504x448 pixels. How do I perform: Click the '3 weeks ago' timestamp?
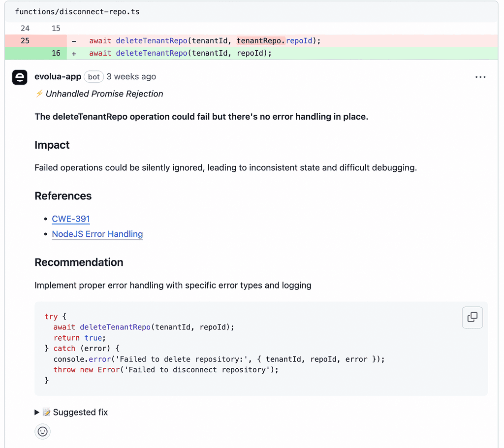[131, 77]
